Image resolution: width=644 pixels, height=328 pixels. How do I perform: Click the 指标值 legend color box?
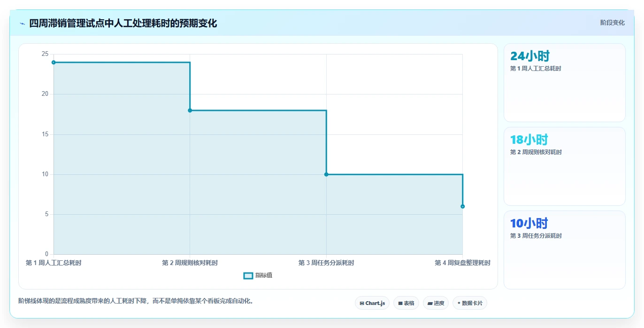(248, 275)
